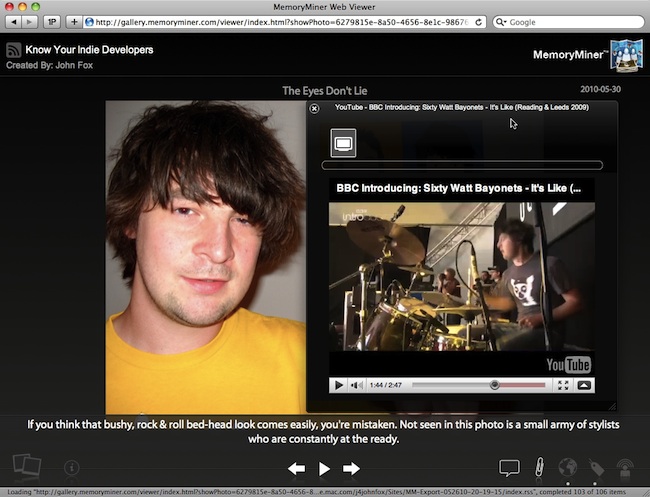Open the map globe icon
This screenshot has height=497, width=650.
pos(568,467)
